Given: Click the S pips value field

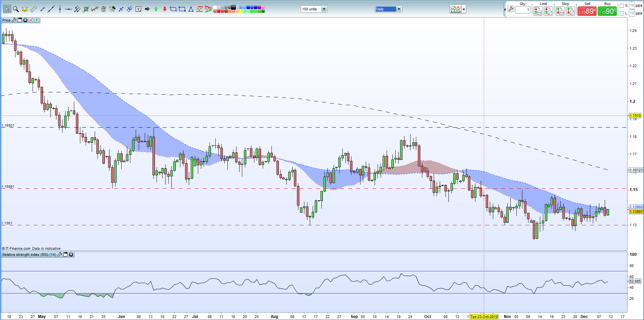Looking at the screenshot, I should (x=632, y=6).
